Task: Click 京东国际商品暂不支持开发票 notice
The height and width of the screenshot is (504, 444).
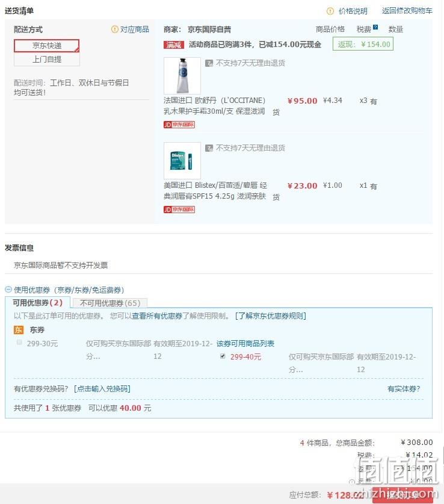Action: [x=61, y=265]
